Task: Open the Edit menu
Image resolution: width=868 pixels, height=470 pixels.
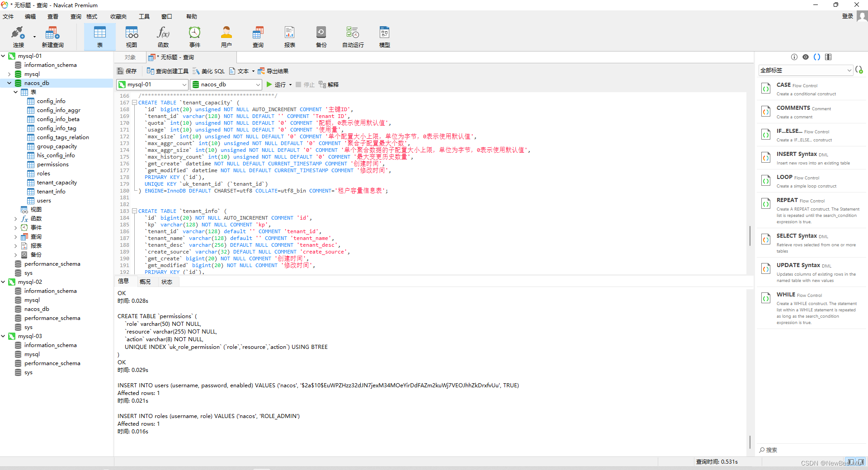Action: click(30, 17)
